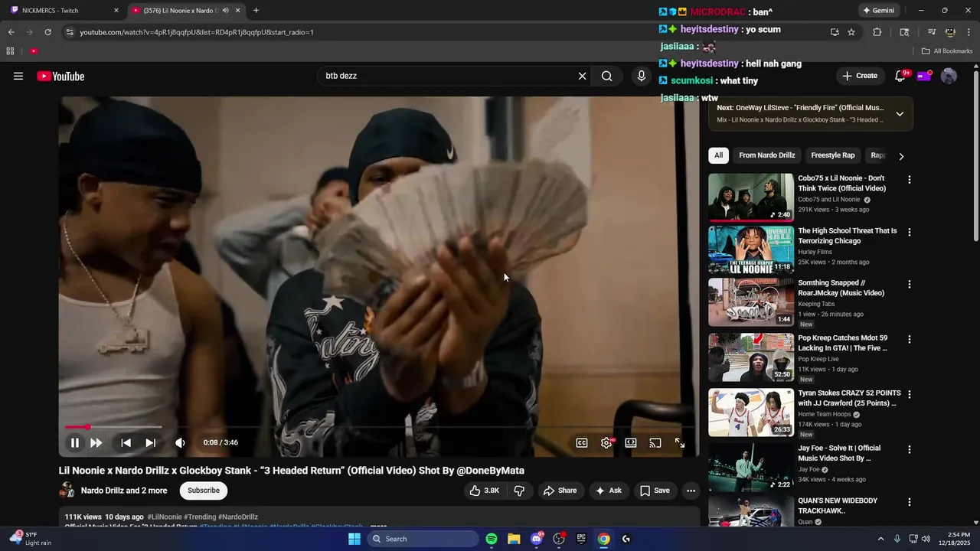Open the Ask AI button
Viewport: 980px width, 551px height.
pyautogui.click(x=609, y=491)
